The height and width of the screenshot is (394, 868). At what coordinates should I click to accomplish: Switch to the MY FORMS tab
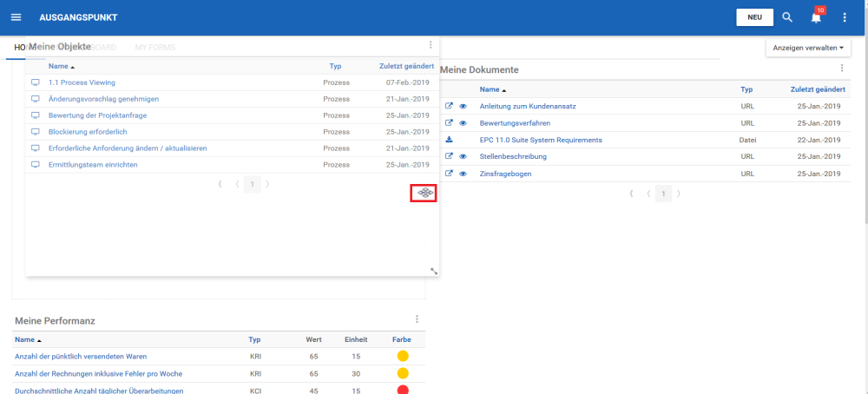point(155,48)
